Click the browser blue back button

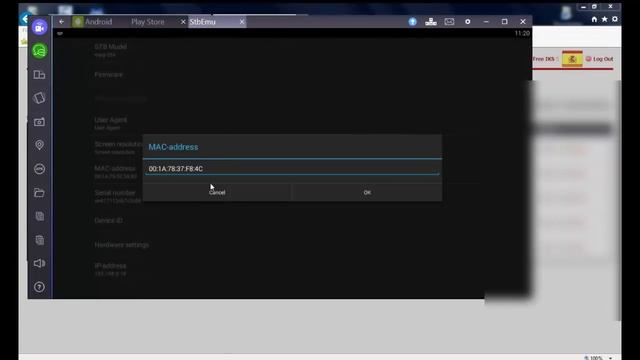click(25, 18)
